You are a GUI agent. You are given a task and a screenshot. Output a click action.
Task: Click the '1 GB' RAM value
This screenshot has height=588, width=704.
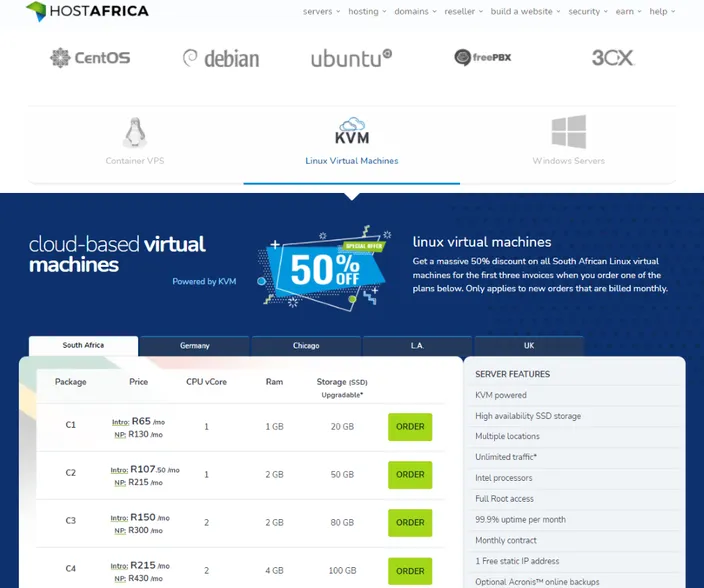pyautogui.click(x=274, y=426)
